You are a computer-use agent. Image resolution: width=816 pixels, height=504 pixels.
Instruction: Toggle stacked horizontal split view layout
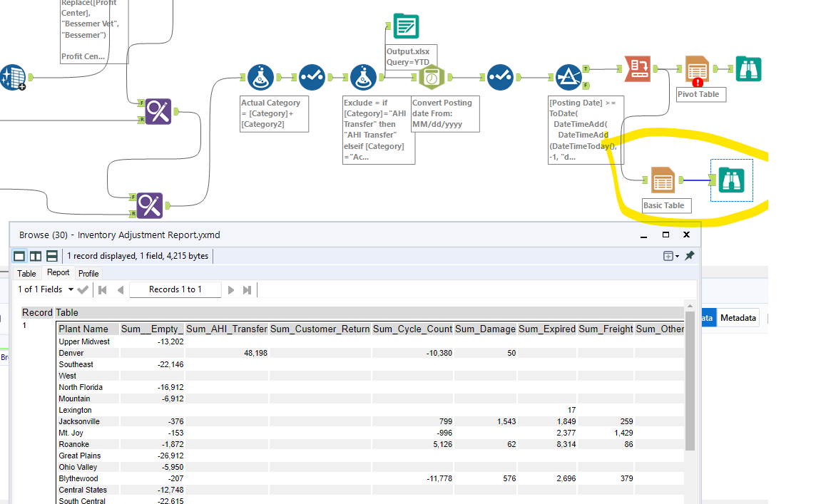(51, 256)
